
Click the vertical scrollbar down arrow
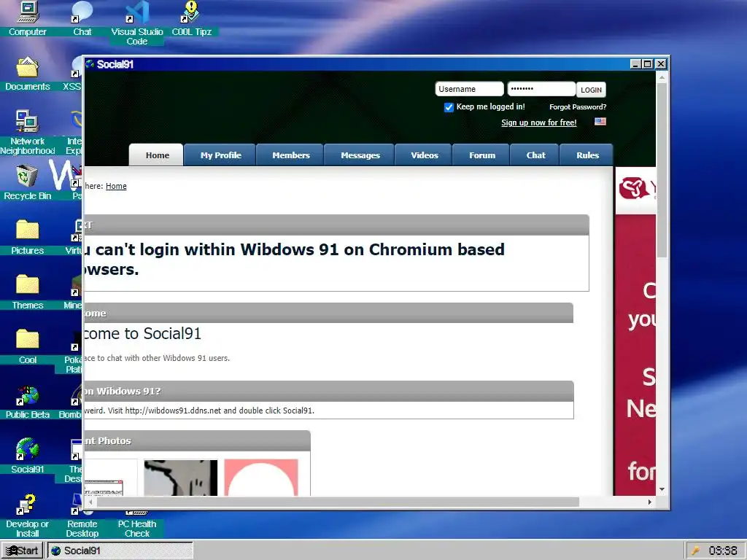pyautogui.click(x=662, y=489)
